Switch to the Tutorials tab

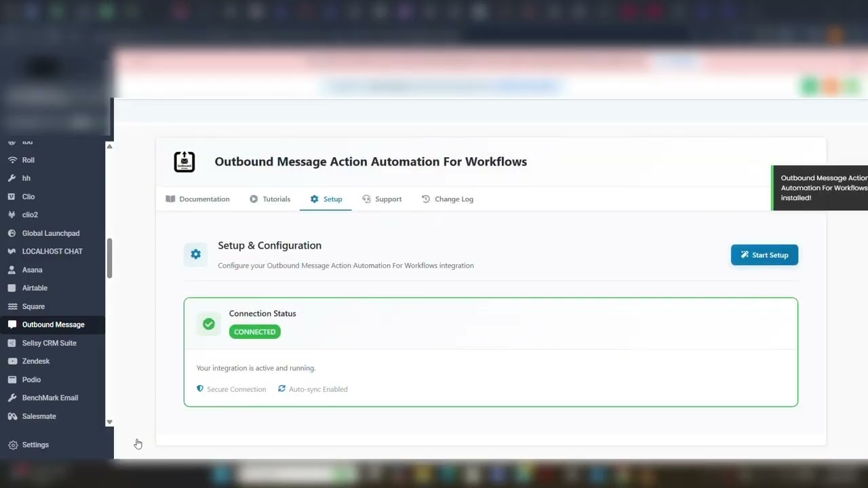click(269, 199)
